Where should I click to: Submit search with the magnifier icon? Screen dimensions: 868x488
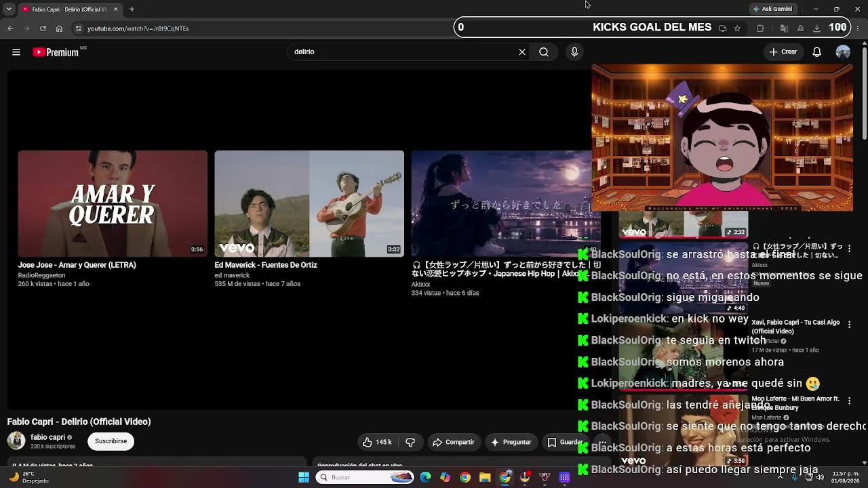(x=544, y=52)
